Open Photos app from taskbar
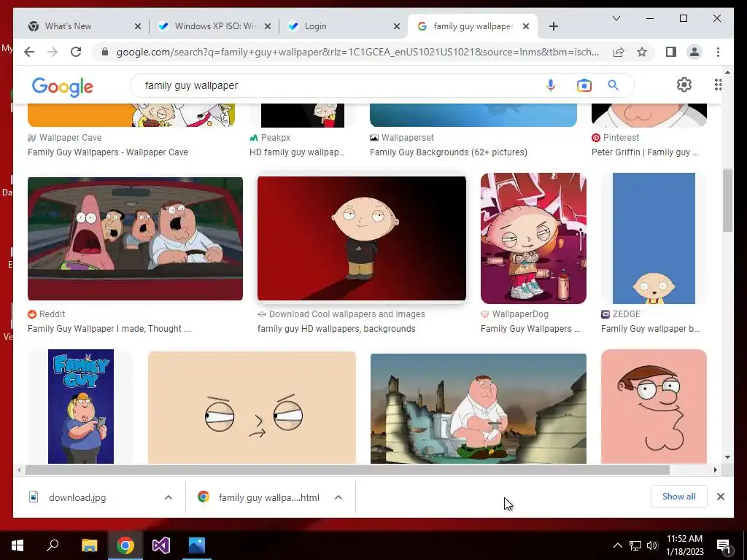The image size is (747, 560). (197, 545)
